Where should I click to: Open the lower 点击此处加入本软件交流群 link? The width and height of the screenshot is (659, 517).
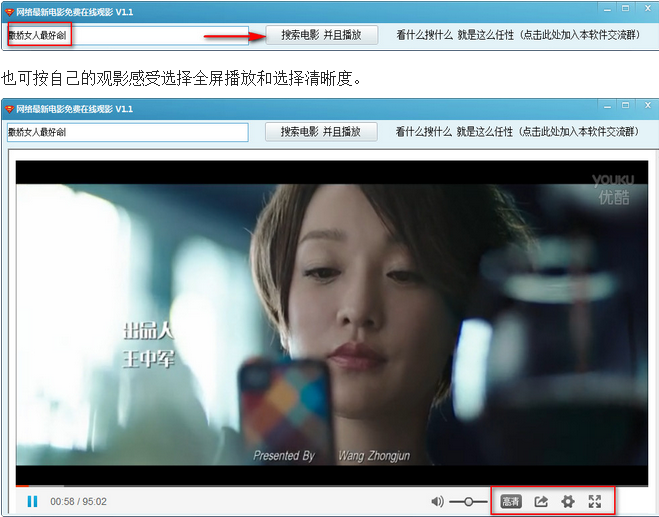(x=579, y=132)
